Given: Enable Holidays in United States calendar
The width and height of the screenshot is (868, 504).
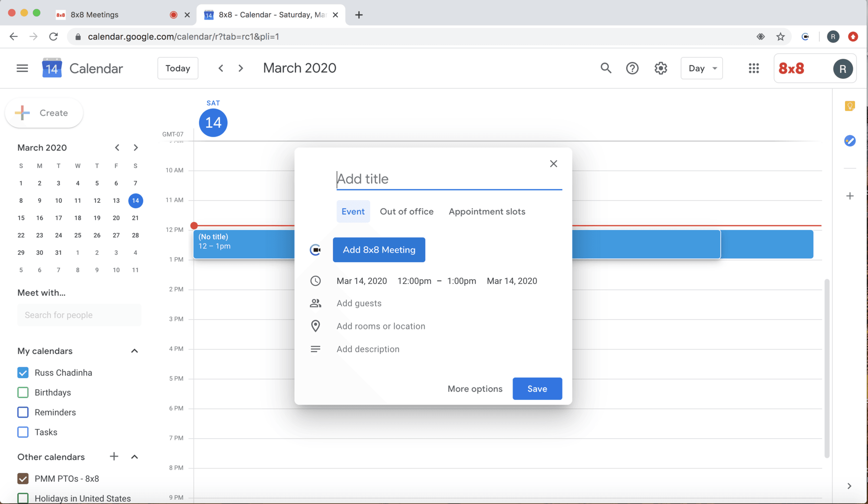Looking at the screenshot, I should click(x=23, y=498).
